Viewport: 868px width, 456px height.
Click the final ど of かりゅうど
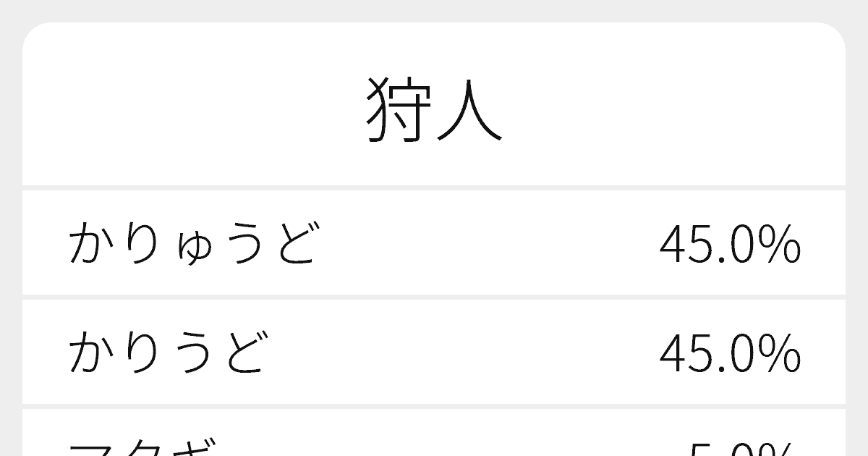tap(297, 244)
